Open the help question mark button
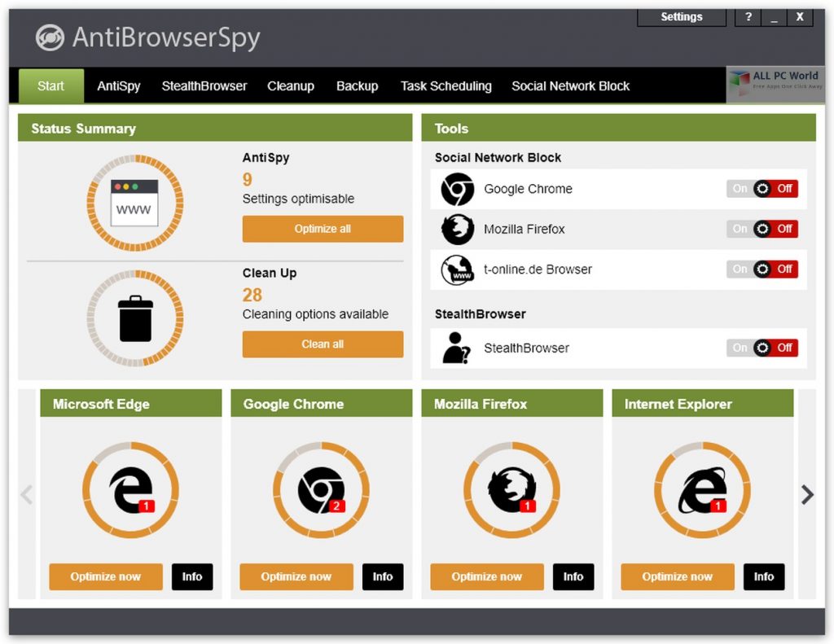Viewport: 834px width, 644px height. tap(748, 17)
